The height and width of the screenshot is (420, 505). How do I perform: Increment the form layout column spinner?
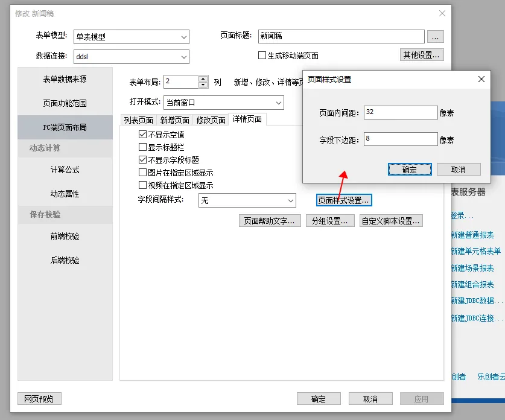[203, 78]
